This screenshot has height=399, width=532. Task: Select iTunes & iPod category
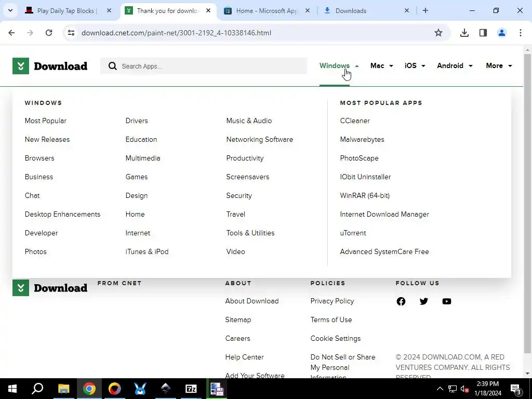point(147,252)
